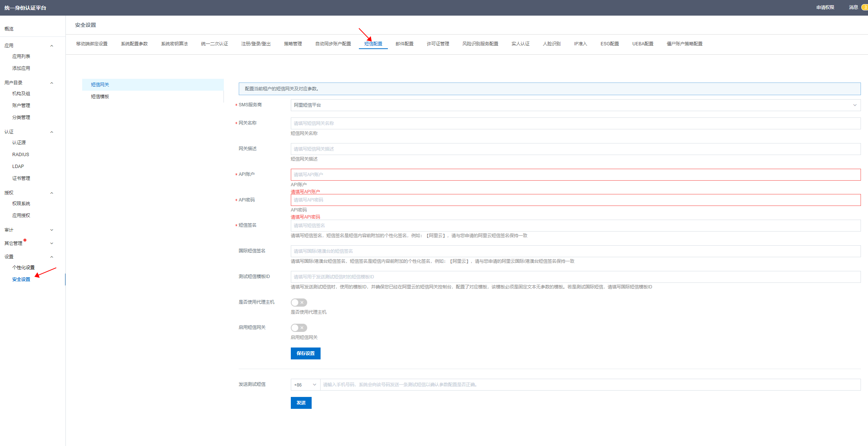Image resolution: width=868 pixels, height=446 pixels.
Task: Focus the API账户 input field
Action: [x=575, y=175]
